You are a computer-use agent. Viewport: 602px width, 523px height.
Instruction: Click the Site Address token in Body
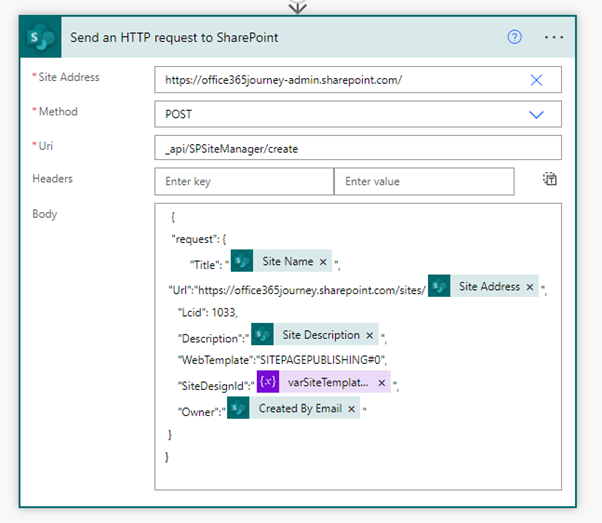tap(483, 286)
